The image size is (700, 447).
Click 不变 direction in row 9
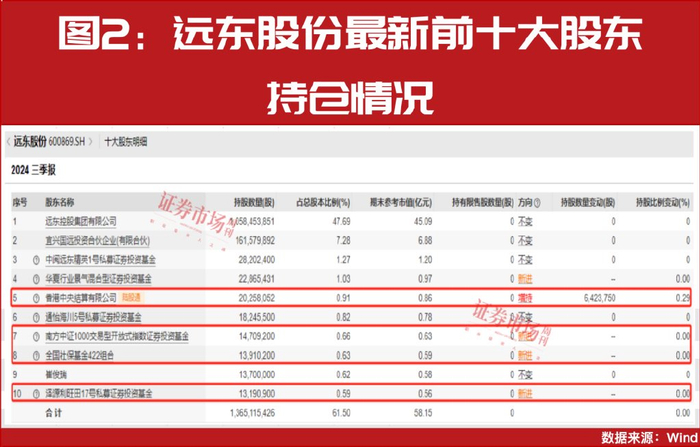pos(525,375)
